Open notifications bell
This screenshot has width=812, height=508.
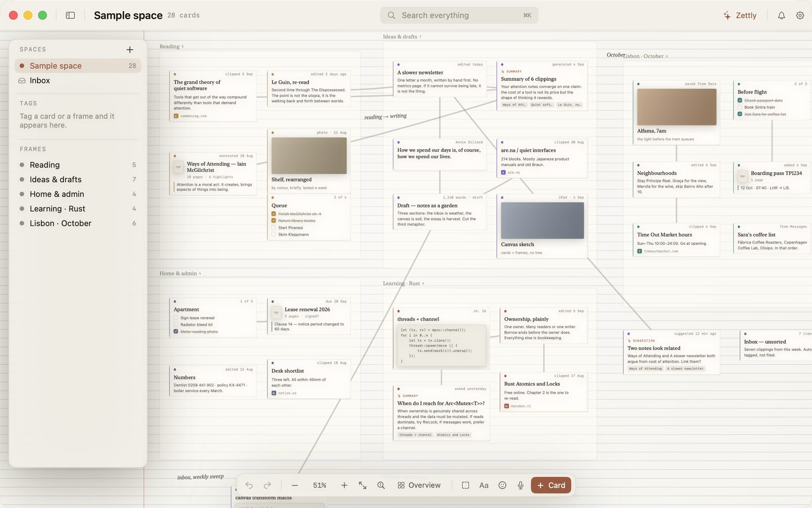(782, 15)
